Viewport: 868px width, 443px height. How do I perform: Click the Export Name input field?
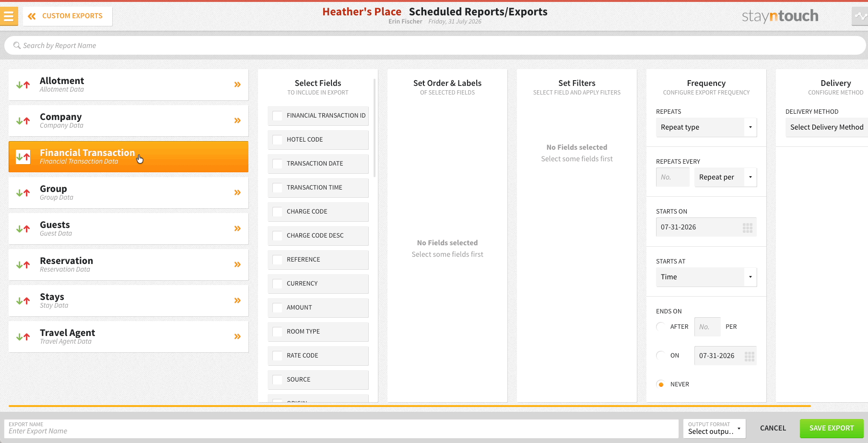(341, 428)
